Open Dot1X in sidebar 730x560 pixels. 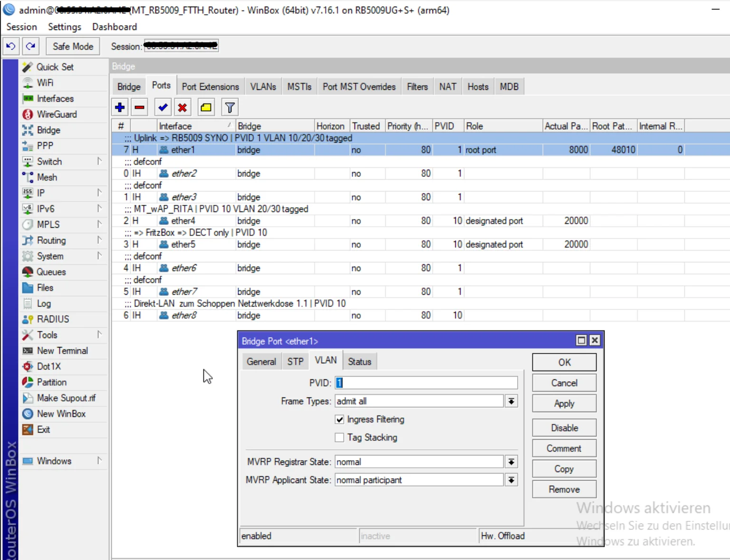pyautogui.click(x=49, y=366)
